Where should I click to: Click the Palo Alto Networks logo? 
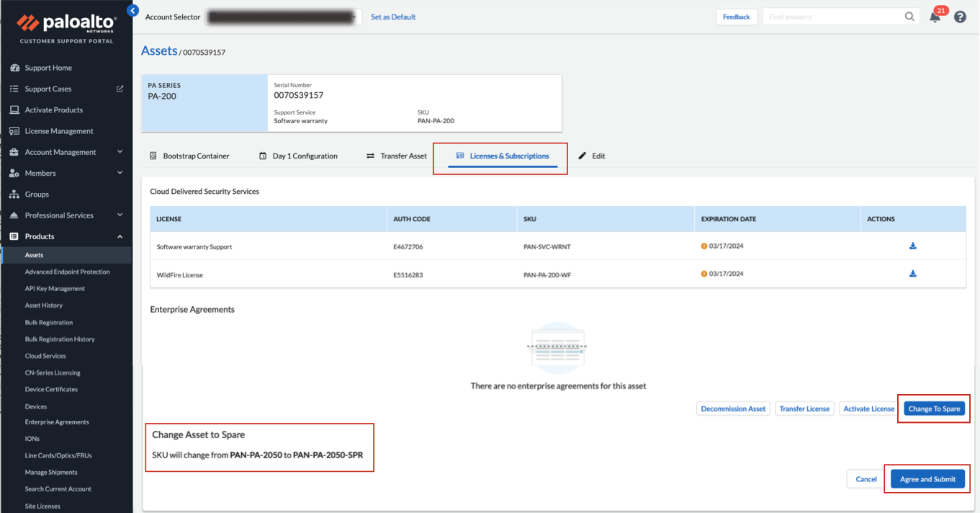click(66, 27)
